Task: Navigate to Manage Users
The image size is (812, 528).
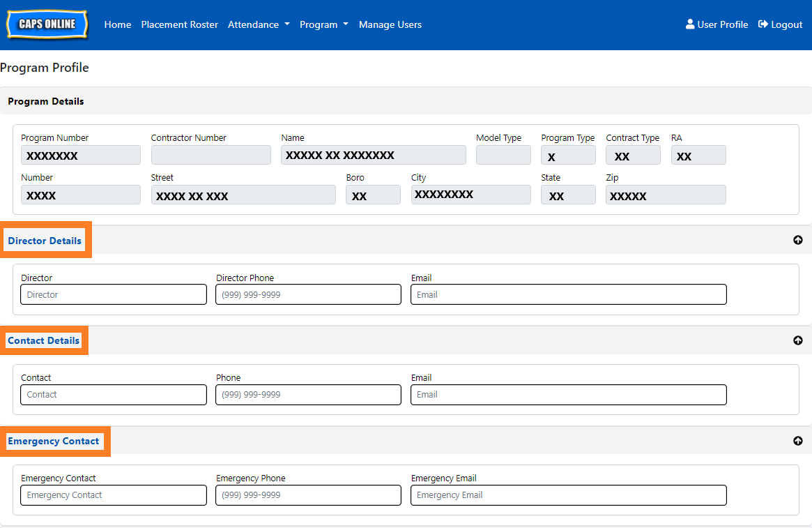Action: coord(390,24)
